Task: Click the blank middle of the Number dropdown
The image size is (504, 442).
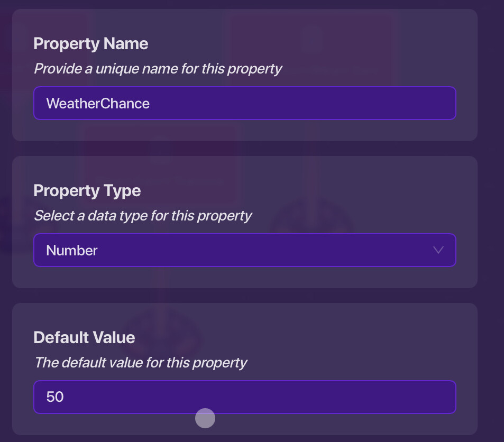Action: pos(264,250)
